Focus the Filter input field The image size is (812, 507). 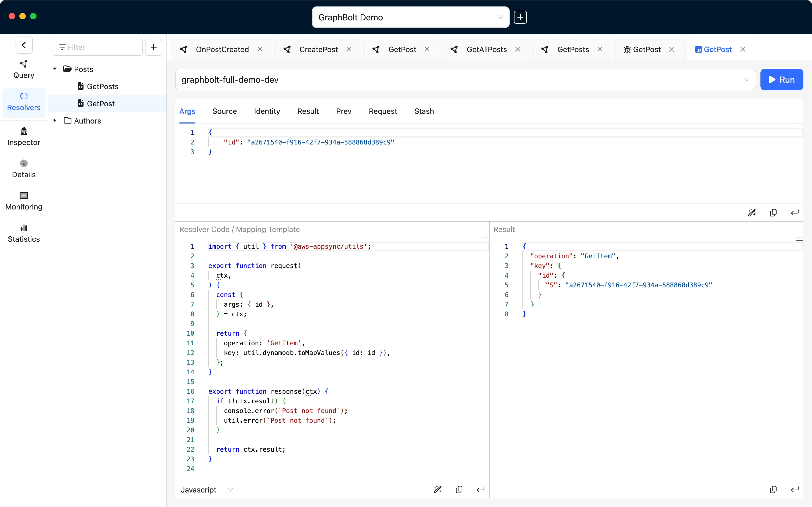click(97, 47)
